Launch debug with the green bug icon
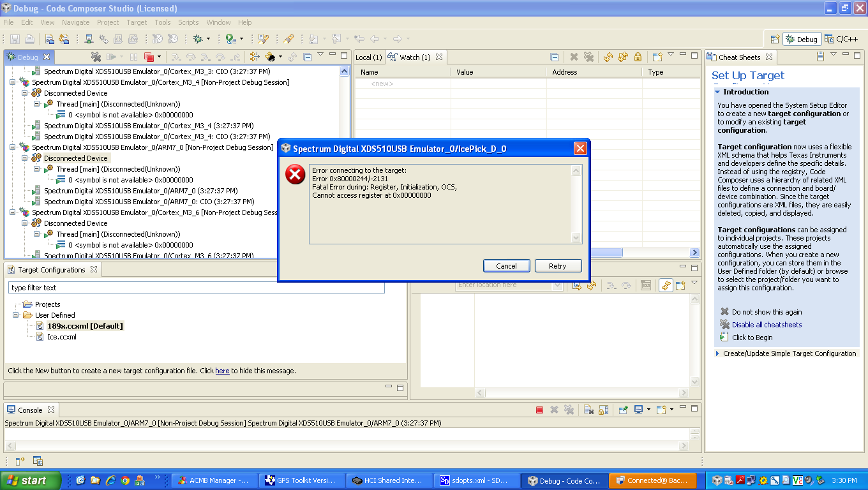Image resolution: width=868 pixels, height=490 pixels. point(198,39)
